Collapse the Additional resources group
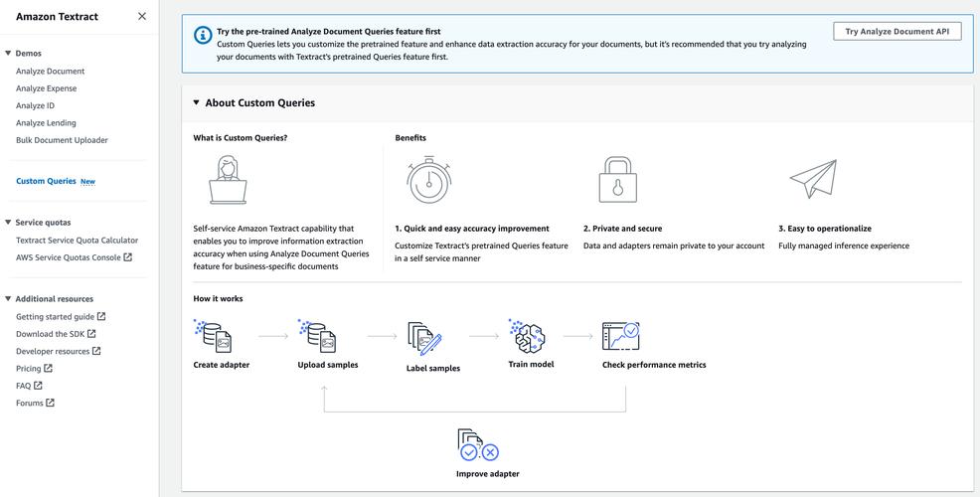 [8, 299]
